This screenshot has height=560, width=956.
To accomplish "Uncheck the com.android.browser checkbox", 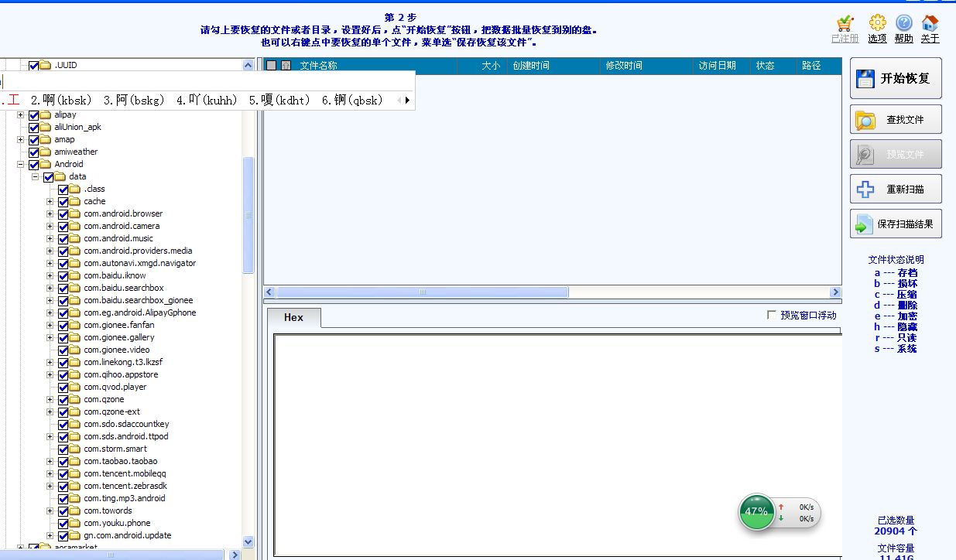I will [x=63, y=214].
